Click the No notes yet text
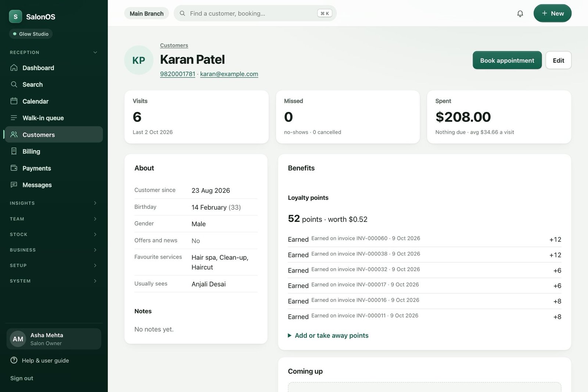588x392 pixels. 154,329
